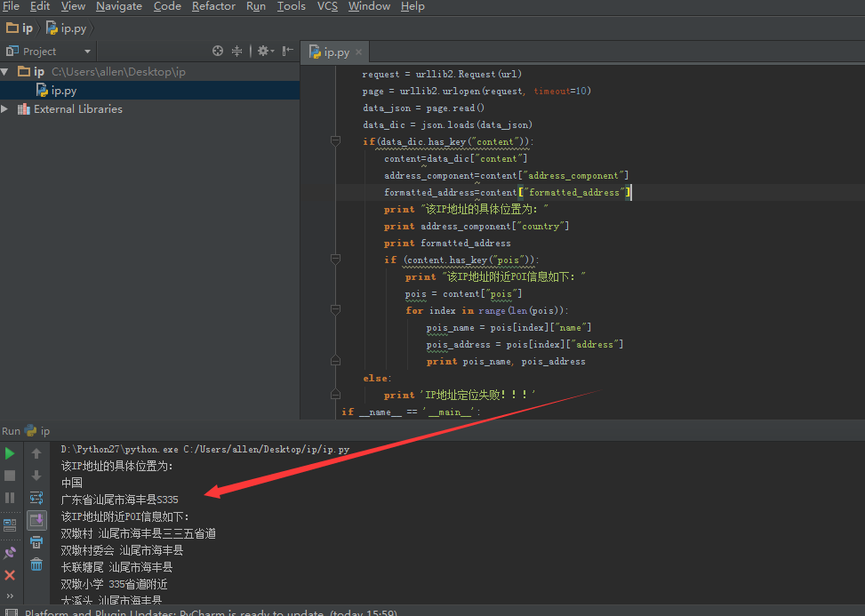Toggle Scroll to End in console
Image resolution: width=865 pixels, height=616 pixels.
tap(36, 520)
